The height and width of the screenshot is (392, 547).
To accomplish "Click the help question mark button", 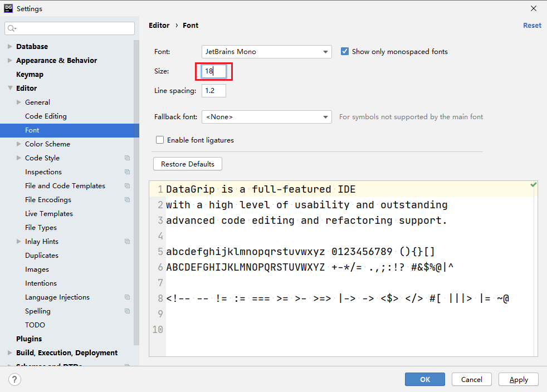I will coord(14,379).
